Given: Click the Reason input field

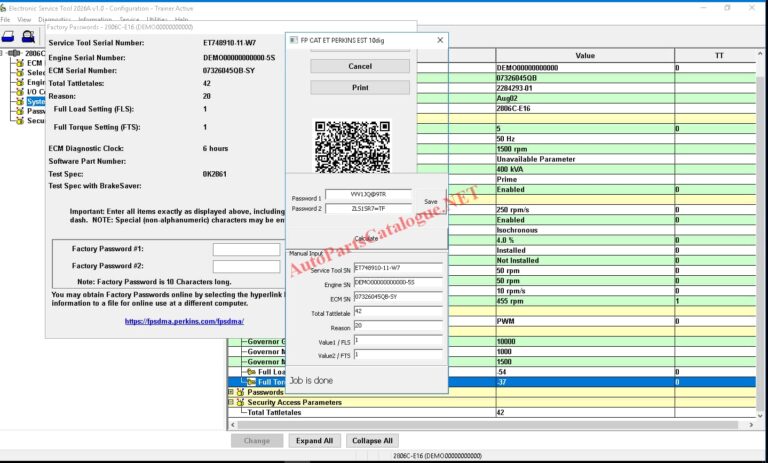Looking at the screenshot, I should coord(398,325).
